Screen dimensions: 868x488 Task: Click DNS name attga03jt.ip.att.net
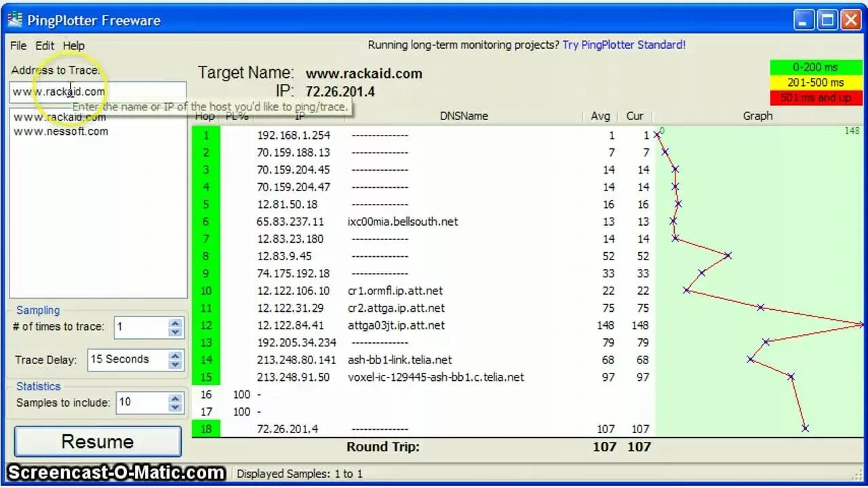point(396,325)
